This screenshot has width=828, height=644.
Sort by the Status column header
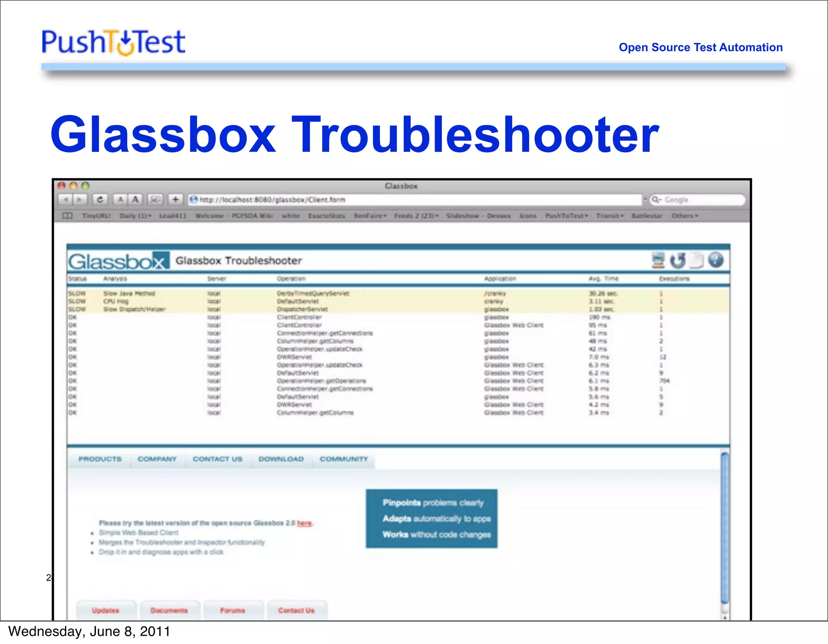pos(77,279)
